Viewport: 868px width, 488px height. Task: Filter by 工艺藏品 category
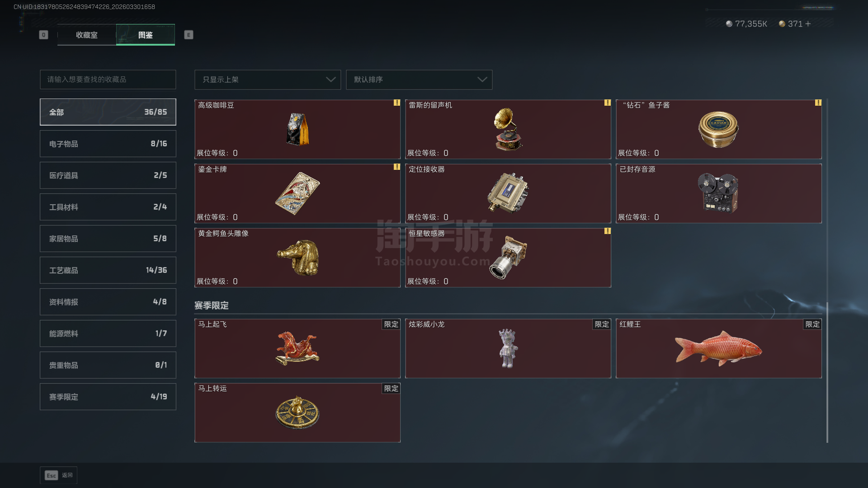pyautogui.click(x=108, y=270)
